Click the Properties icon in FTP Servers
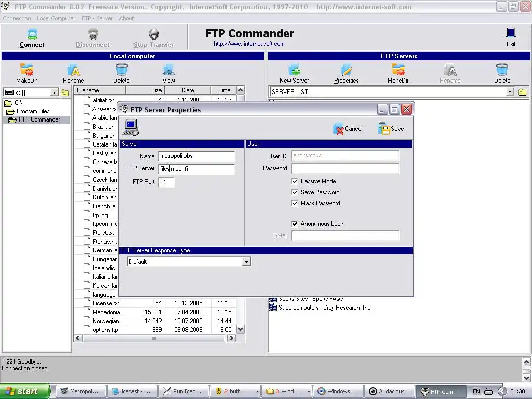The height and width of the screenshot is (399, 532). click(347, 70)
